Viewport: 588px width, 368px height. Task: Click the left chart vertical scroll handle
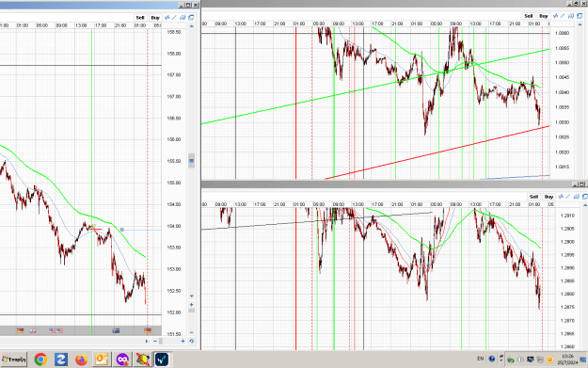click(192, 161)
